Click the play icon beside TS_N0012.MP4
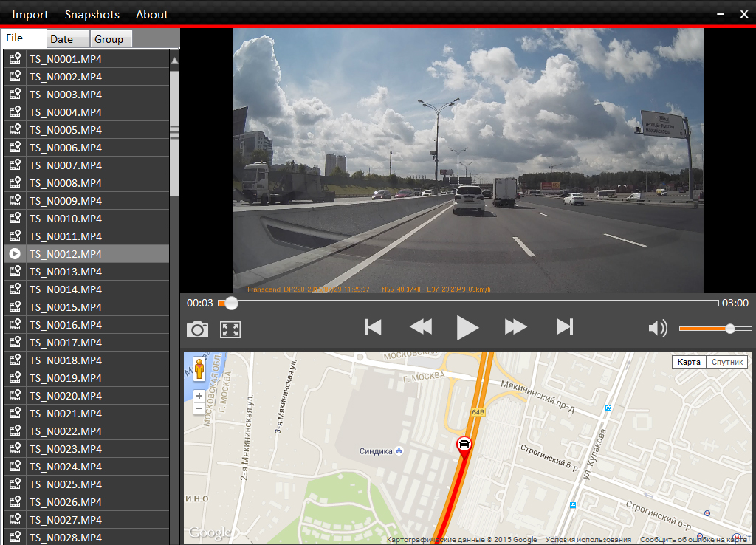Screen dimensions: 756x545 click(x=15, y=254)
